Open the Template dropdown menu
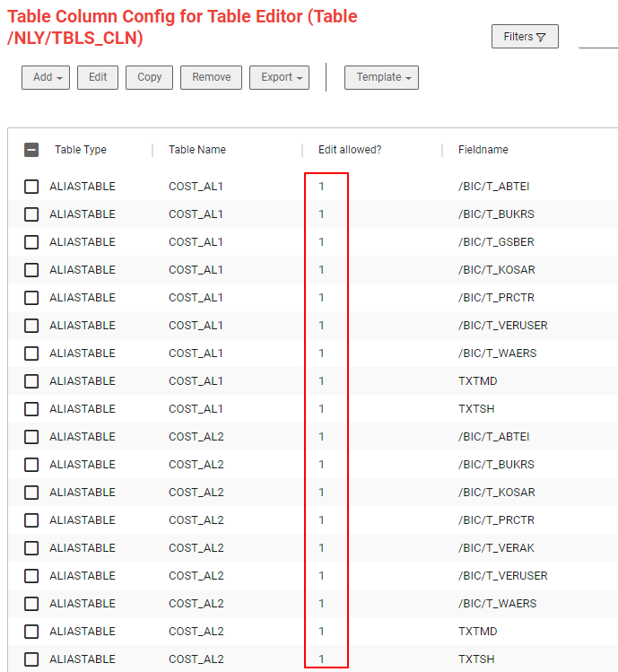The height and width of the screenshot is (672, 618). point(381,77)
